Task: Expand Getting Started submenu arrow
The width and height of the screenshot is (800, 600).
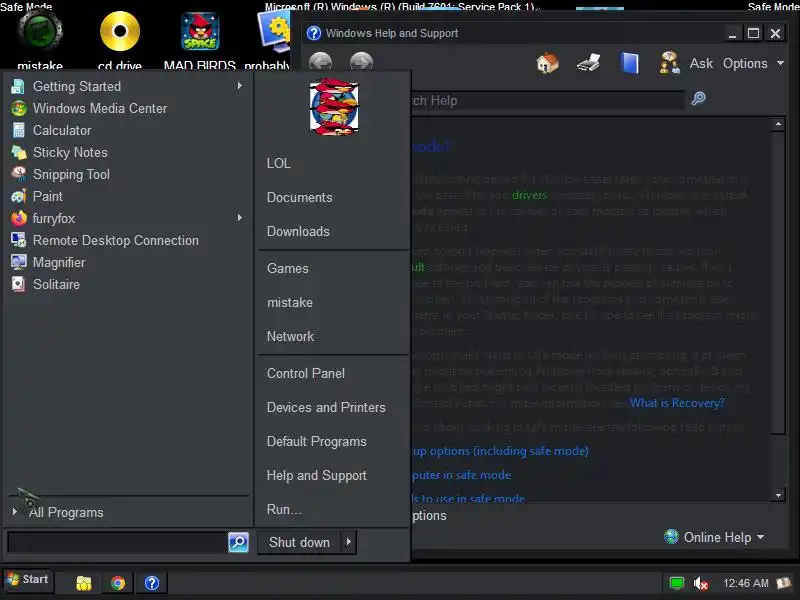Action: [x=240, y=86]
